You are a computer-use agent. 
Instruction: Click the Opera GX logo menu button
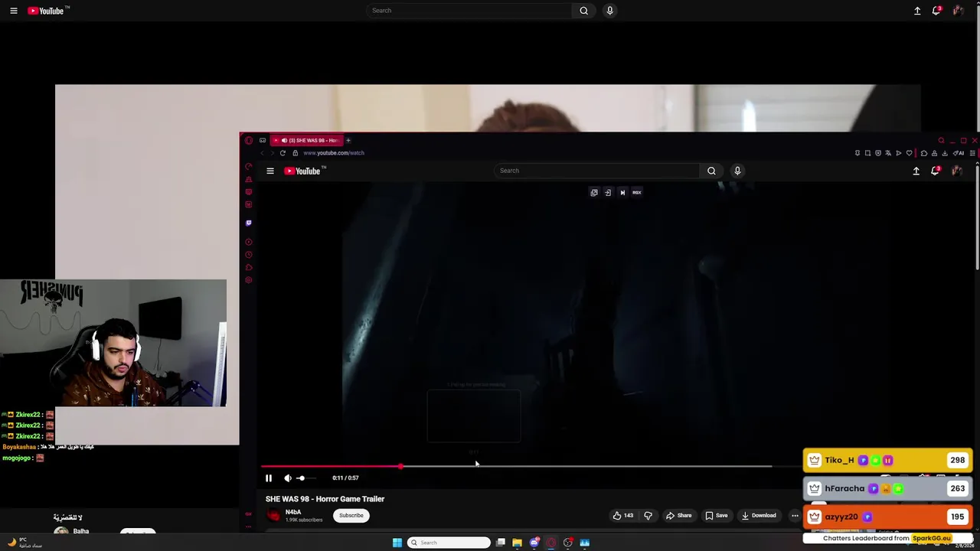(x=248, y=140)
